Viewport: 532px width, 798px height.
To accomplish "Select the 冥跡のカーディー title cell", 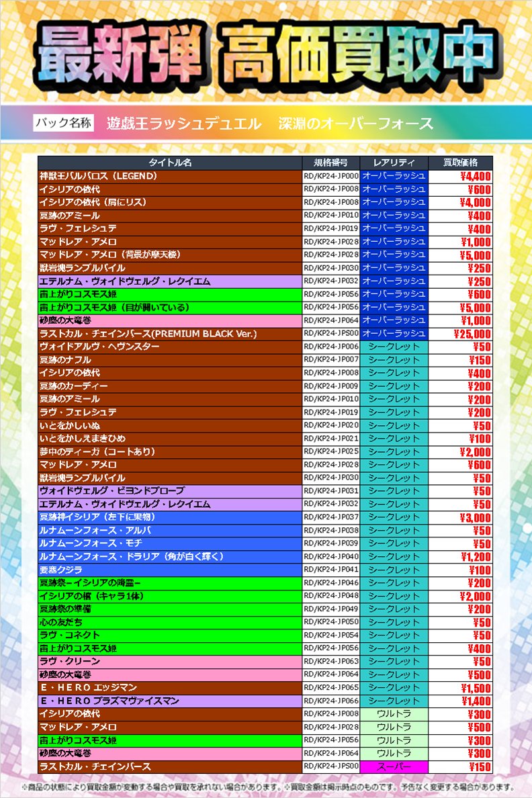I will [x=170, y=386].
